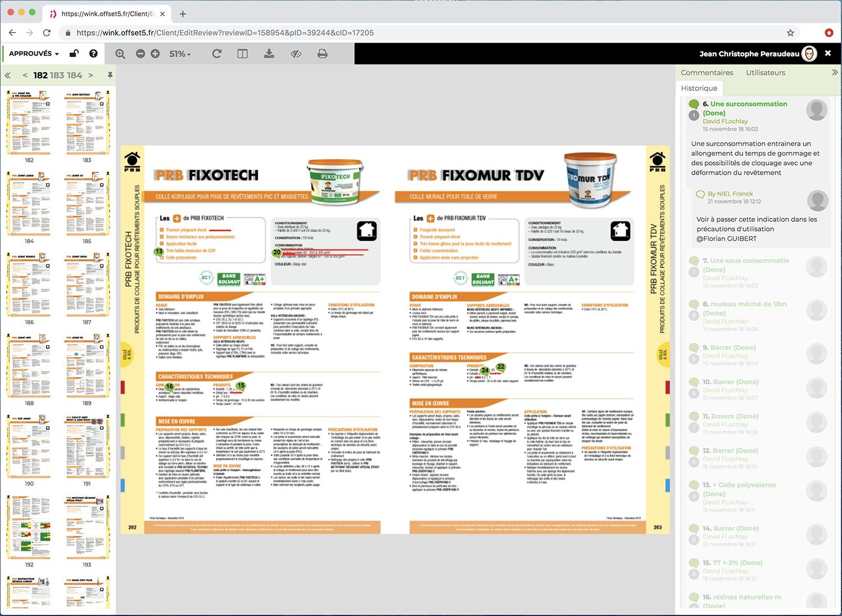Open comment 8 'rouleau méché de 18m'
This screenshot has width=842, height=616.
pos(745,308)
